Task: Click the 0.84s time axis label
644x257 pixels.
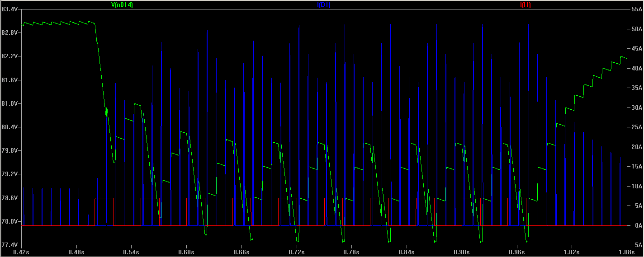Action: (x=407, y=252)
